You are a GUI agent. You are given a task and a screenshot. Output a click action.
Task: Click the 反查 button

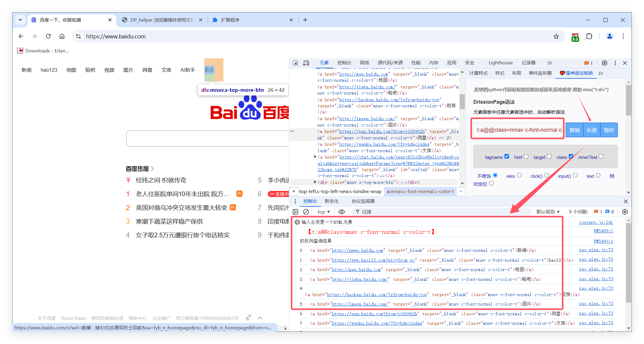592,130
